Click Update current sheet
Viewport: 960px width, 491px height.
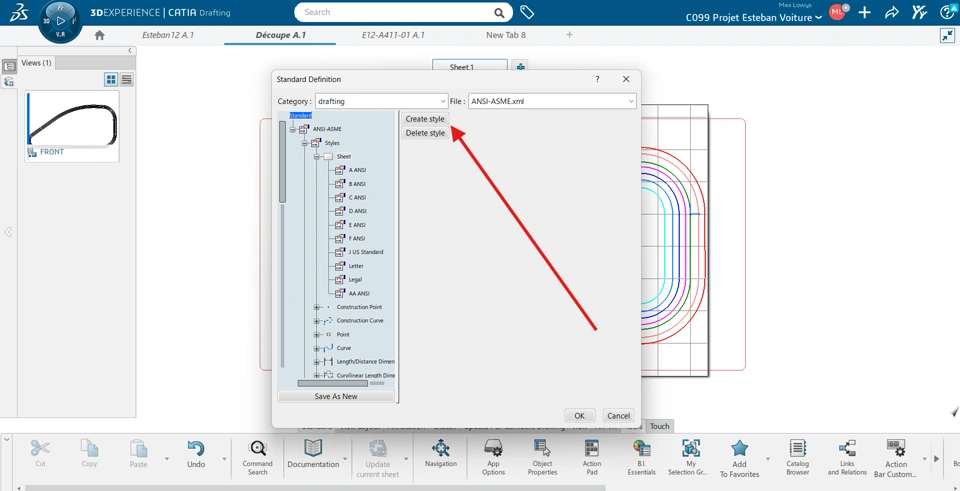(x=378, y=459)
